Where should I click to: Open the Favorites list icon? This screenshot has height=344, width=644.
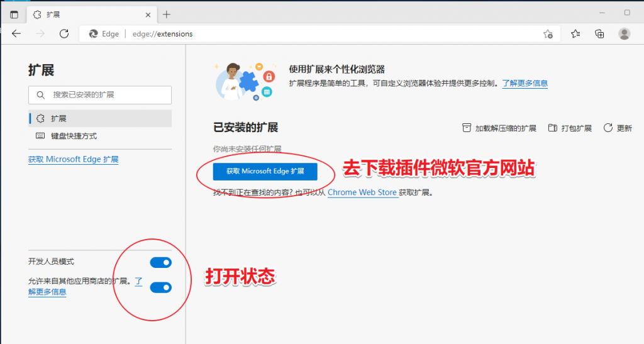pyautogui.click(x=575, y=34)
